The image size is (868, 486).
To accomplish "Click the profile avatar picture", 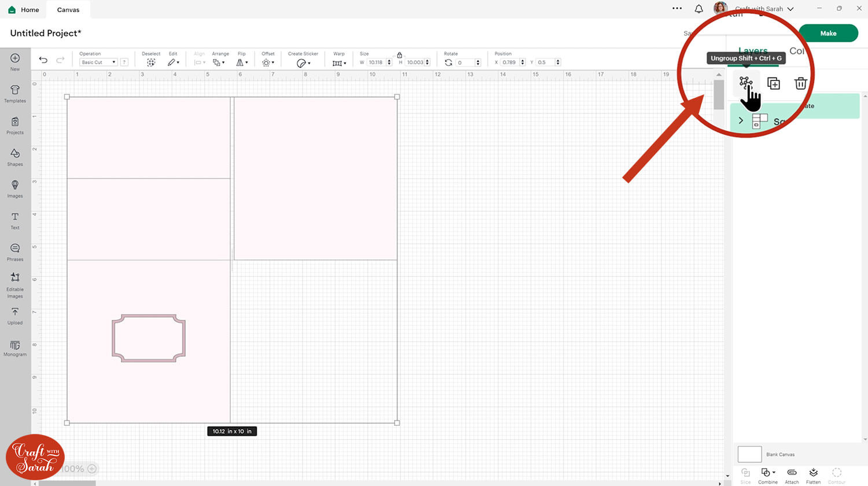I will [x=720, y=9].
